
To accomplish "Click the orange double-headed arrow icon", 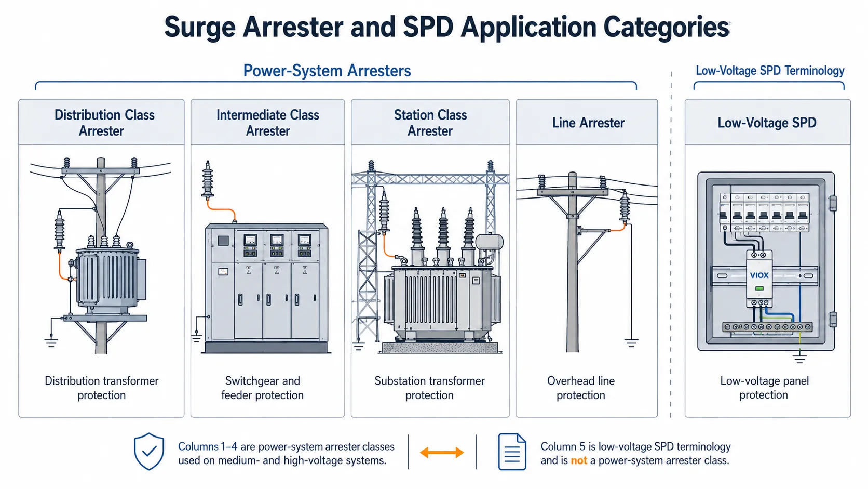I will pyautogui.click(x=442, y=453).
